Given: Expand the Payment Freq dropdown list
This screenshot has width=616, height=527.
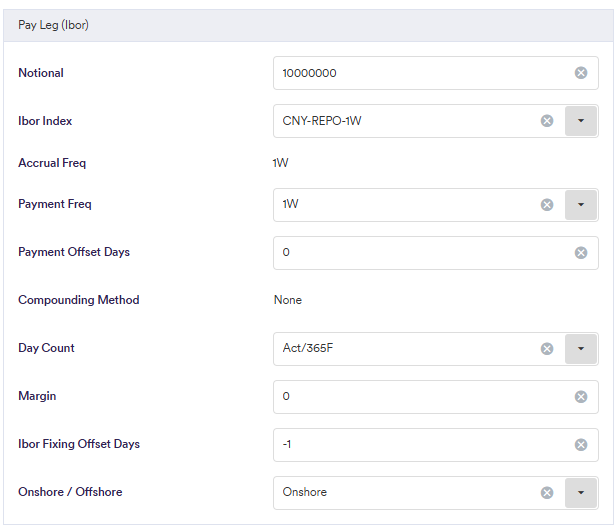Looking at the screenshot, I should [x=581, y=205].
